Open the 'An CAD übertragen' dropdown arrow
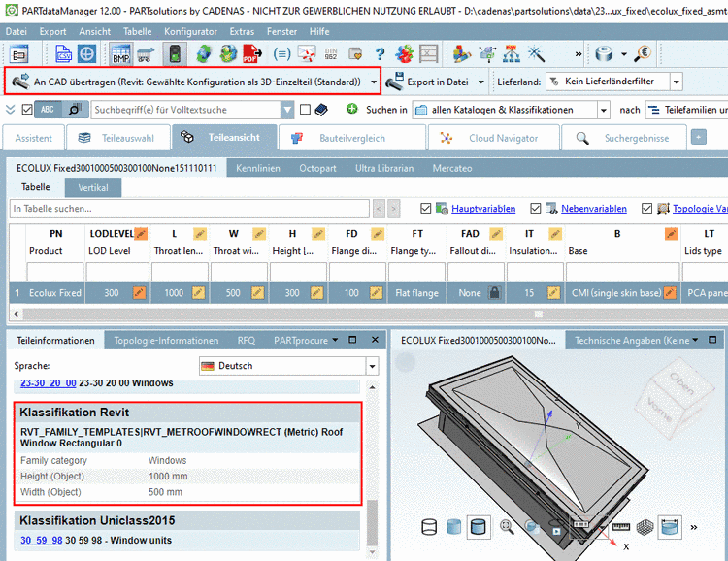Viewport: 728px width, 561px height. 374,82
